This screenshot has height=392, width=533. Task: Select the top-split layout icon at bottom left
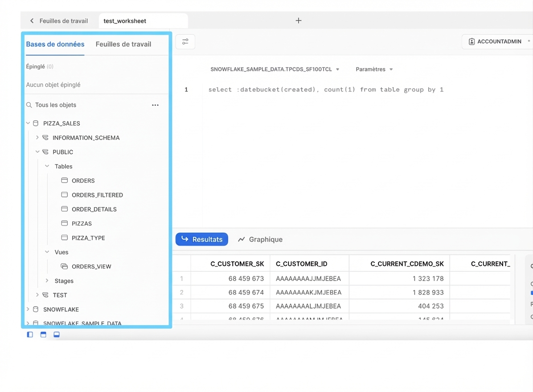[43, 334]
